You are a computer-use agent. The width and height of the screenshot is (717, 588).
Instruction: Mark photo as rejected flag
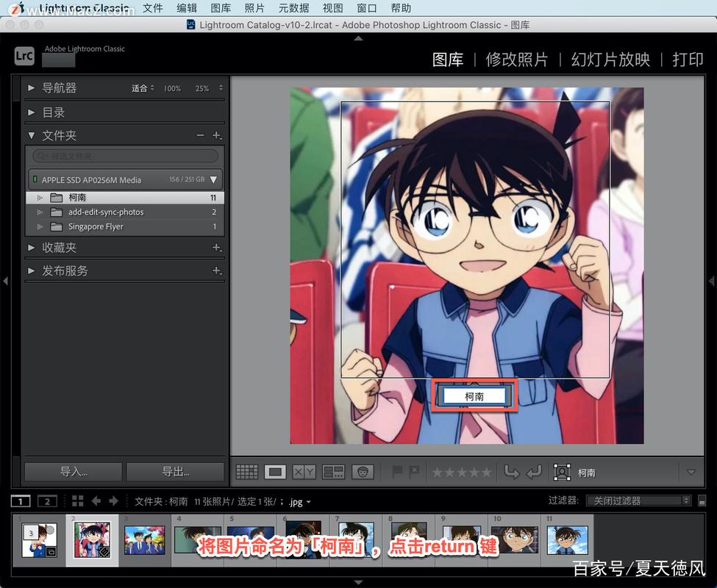(414, 472)
